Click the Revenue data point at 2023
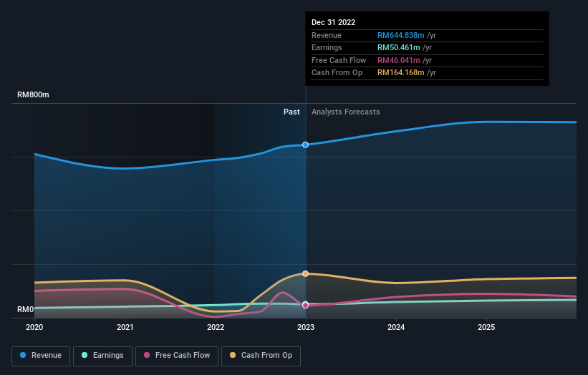This screenshot has height=375, width=588. coord(306,145)
